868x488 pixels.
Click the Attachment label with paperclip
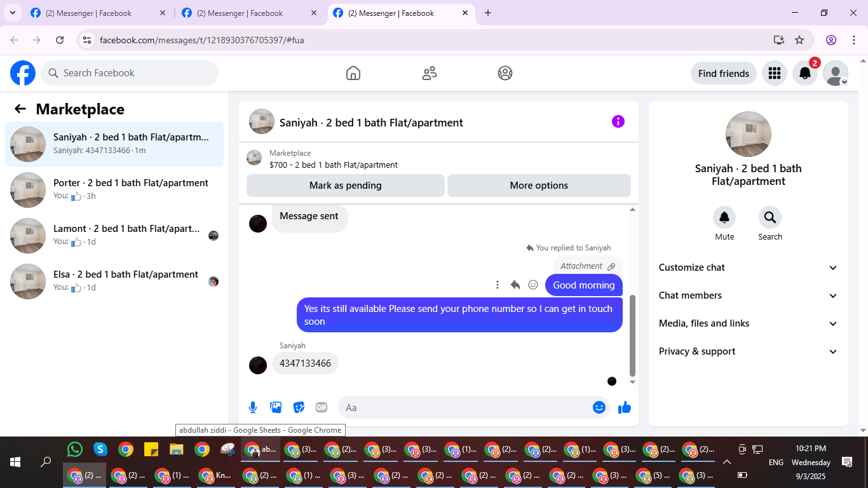588,266
